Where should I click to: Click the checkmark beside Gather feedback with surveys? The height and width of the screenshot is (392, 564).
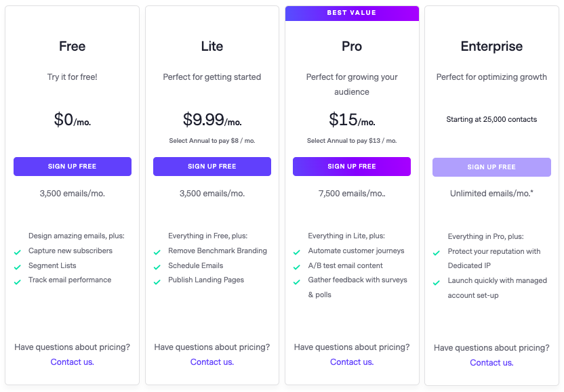[297, 282]
